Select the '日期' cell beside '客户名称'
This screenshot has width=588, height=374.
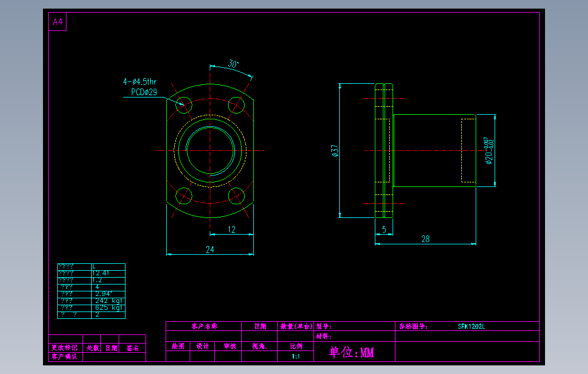coord(260,326)
